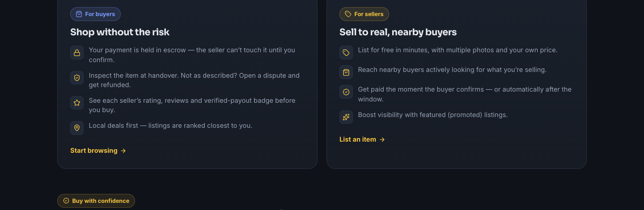The height and width of the screenshot is (210, 644).
Task: Click the star icon for seller ratings
Action: click(x=77, y=103)
